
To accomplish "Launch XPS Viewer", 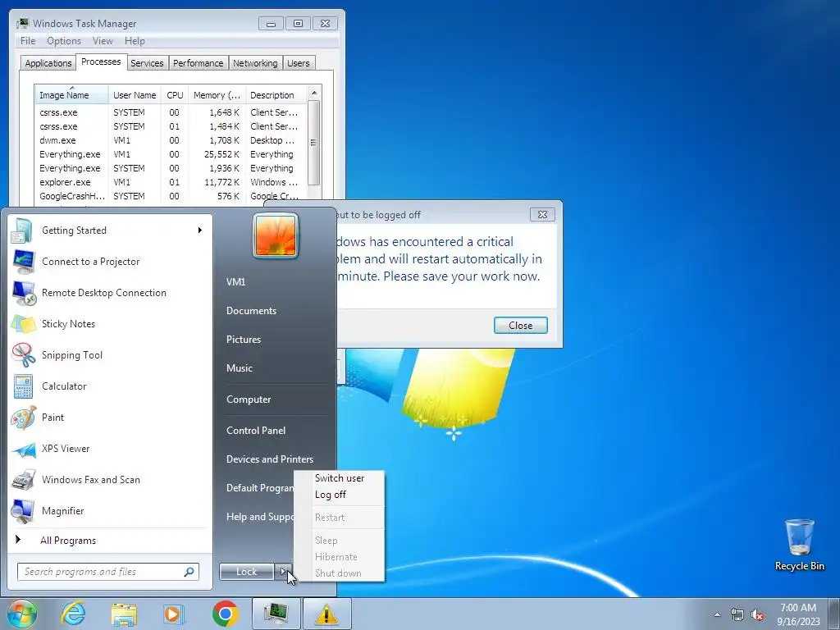I will (x=110, y=449).
